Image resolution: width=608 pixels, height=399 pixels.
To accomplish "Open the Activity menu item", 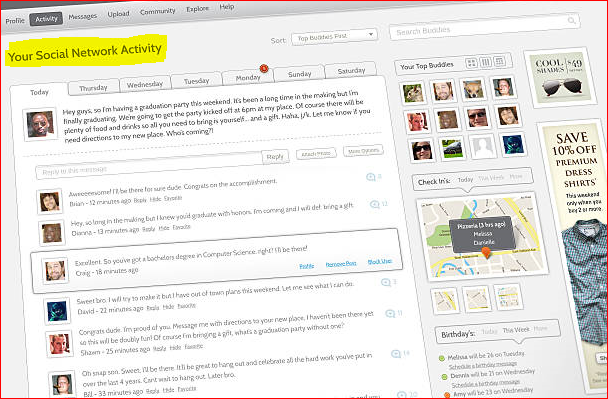I will point(46,19).
